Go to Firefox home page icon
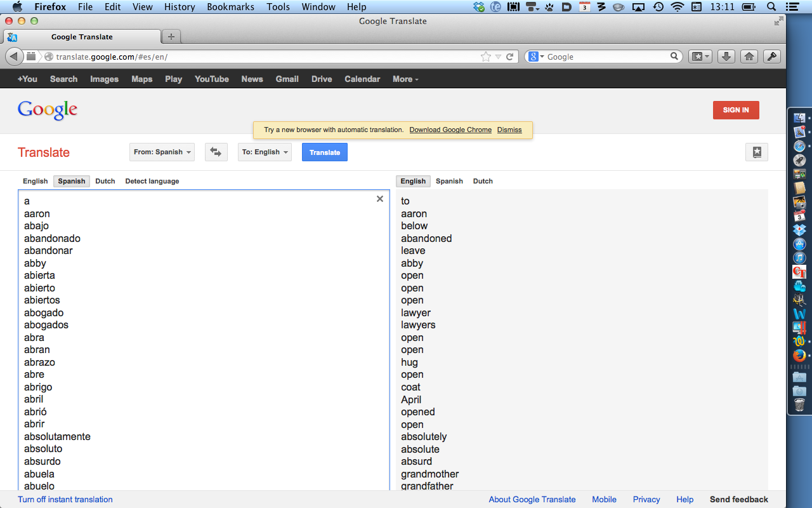Image resolution: width=812 pixels, height=508 pixels. click(x=749, y=57)
